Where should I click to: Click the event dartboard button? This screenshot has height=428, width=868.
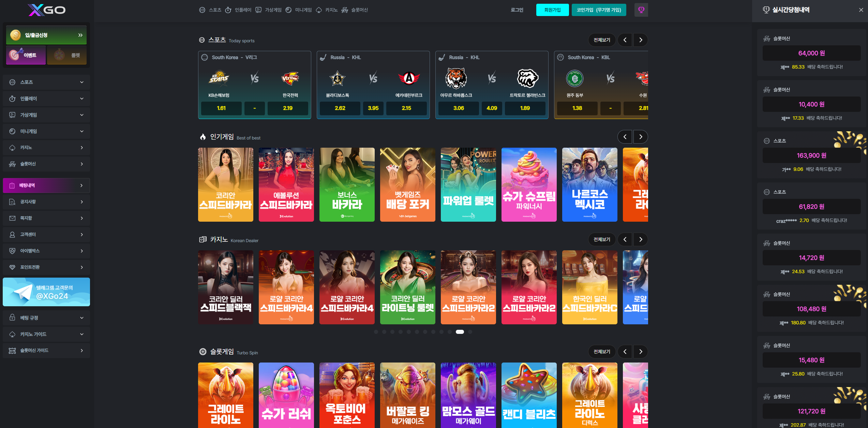(26, 55)
